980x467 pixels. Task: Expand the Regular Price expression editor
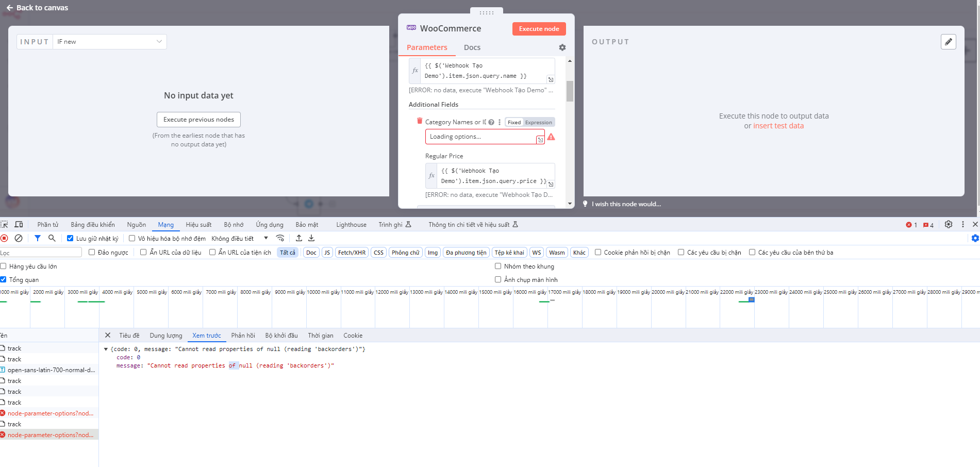point(551,184)
